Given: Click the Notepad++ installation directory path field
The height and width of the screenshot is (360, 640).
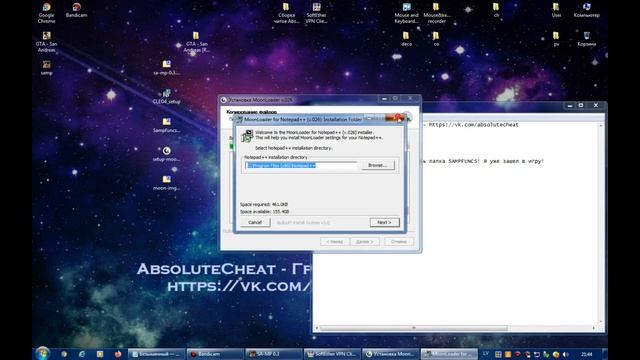Looking at the screenshot, I should [301, 165].
